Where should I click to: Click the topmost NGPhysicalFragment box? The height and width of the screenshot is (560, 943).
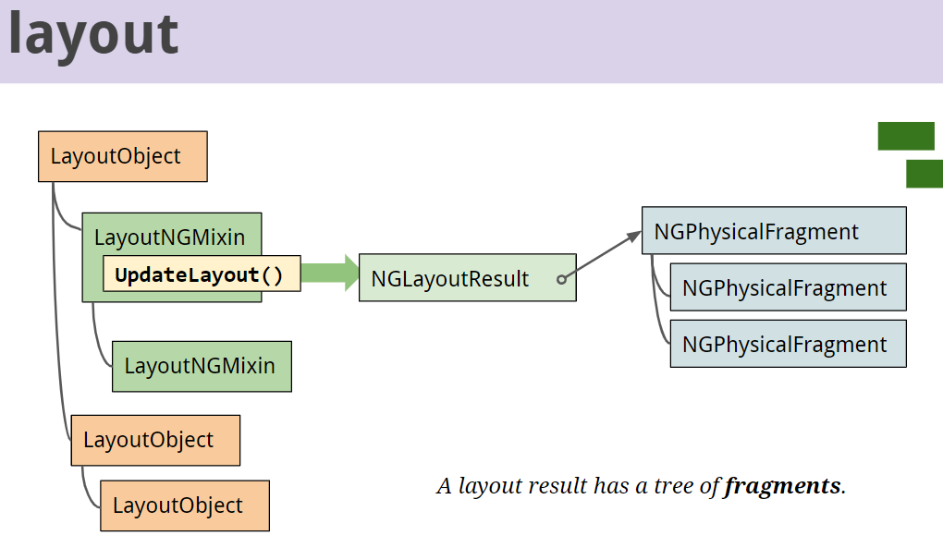(x=773, y=231)
